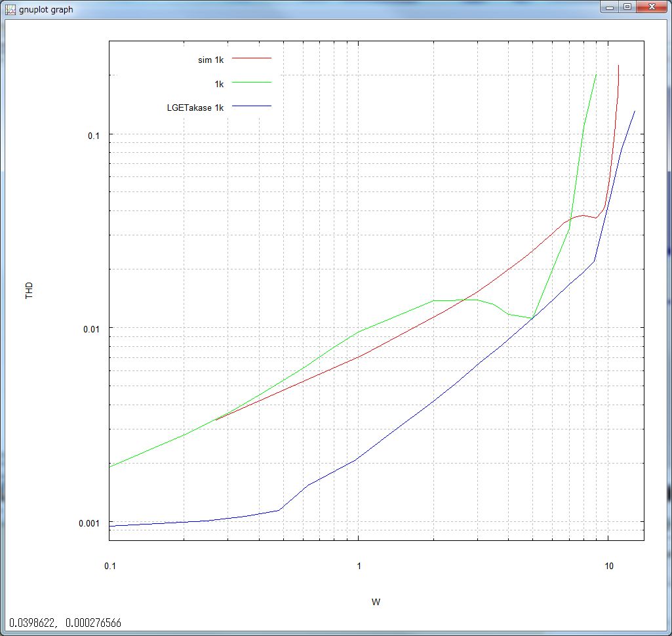Toggle the "sim 1k" legend entry
This screenshot has height=636, width=672.
pyautogui.click(x=210, y=60)
